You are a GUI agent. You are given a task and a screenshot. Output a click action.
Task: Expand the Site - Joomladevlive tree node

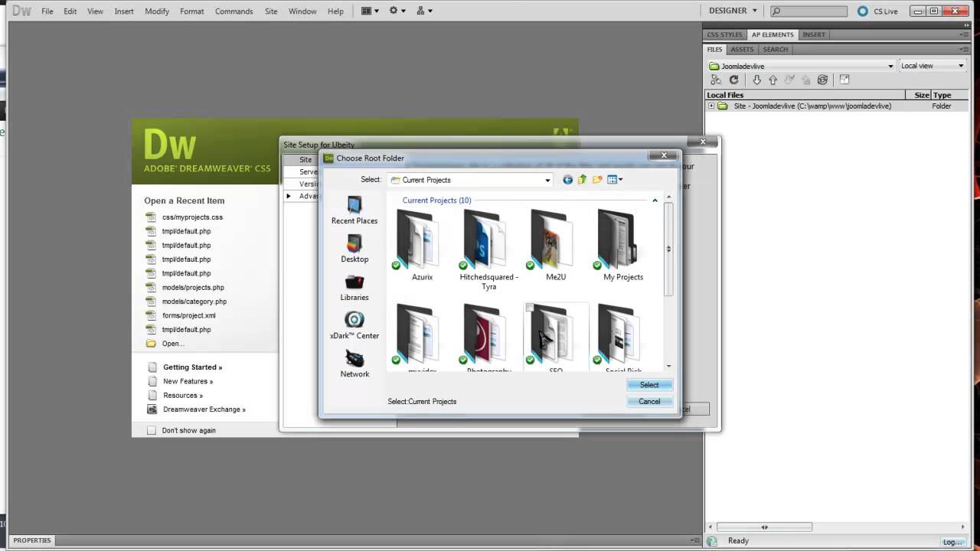[x=711, y=106]
